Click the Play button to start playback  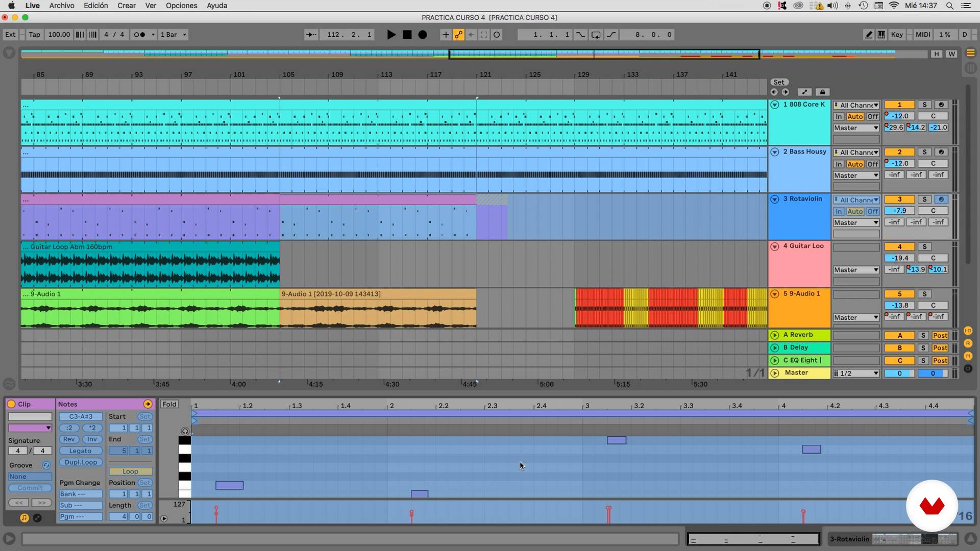pos(390,34)
